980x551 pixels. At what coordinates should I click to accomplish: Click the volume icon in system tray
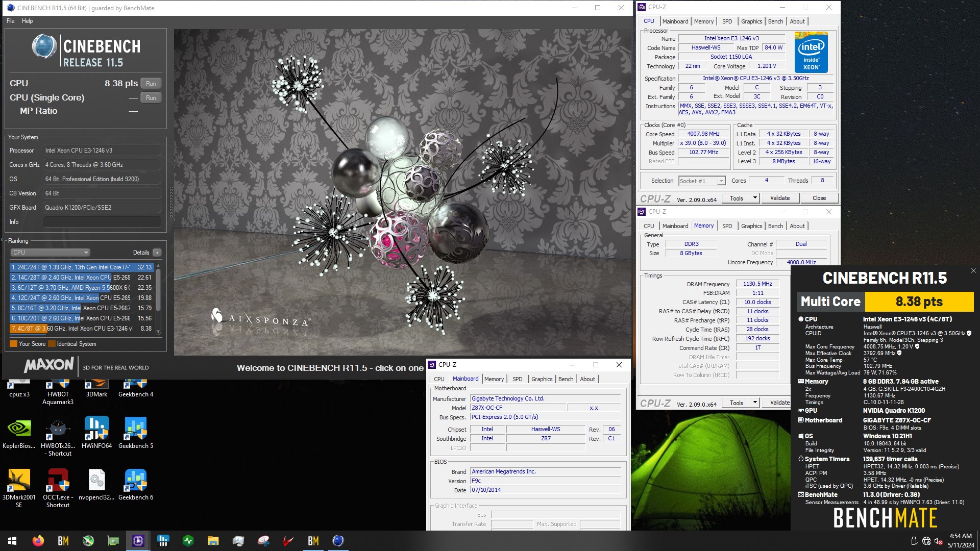pyautogui.click(x=938, y=541)
